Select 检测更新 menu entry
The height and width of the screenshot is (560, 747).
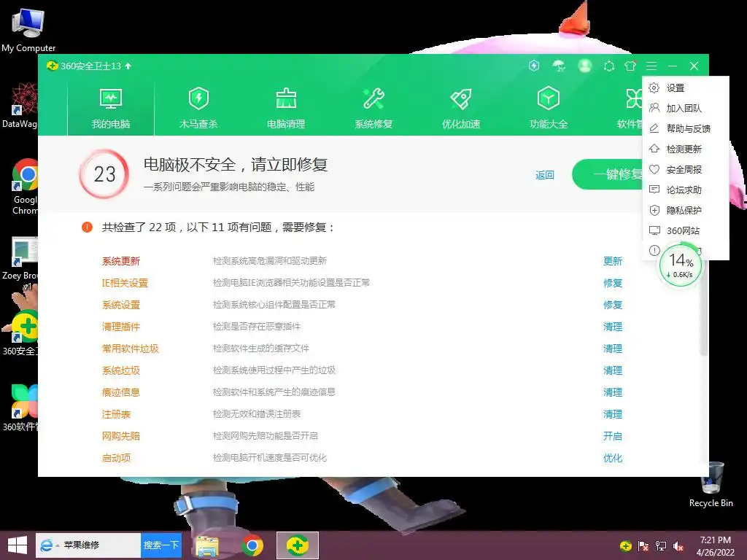686,149
